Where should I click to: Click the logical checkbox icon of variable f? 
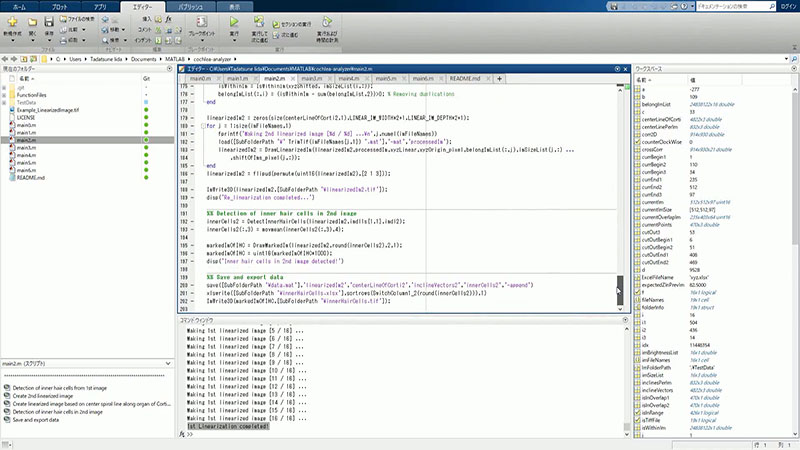638,292
